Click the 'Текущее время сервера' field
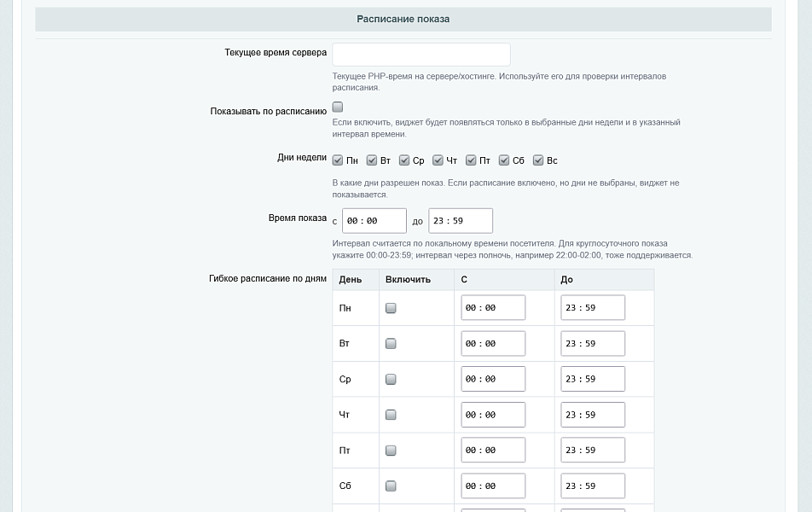Image resolution: width=812 pixels, height=512 pixels. (x=421, y=55)
